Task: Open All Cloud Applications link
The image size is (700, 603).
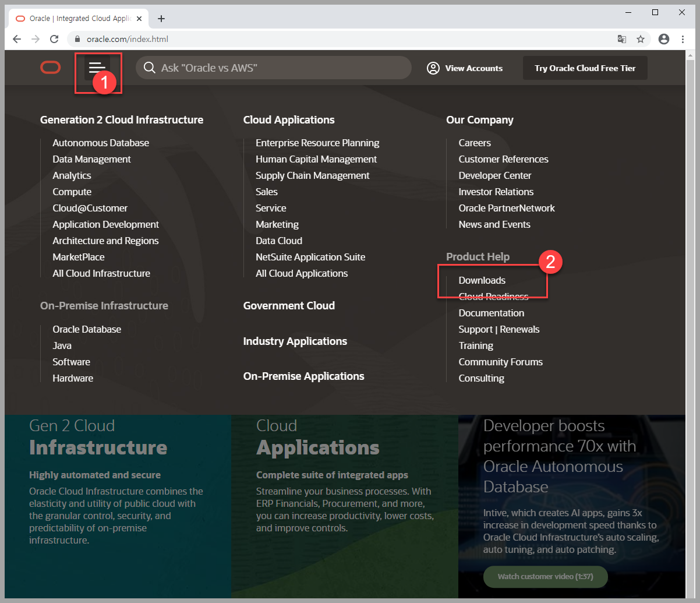Action: click(x=302, y=273)
